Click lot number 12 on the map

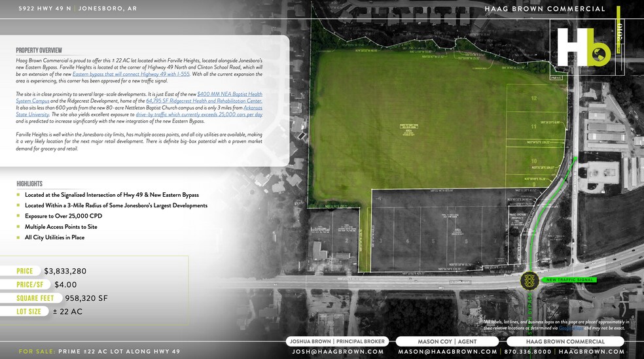coord(534,98)
